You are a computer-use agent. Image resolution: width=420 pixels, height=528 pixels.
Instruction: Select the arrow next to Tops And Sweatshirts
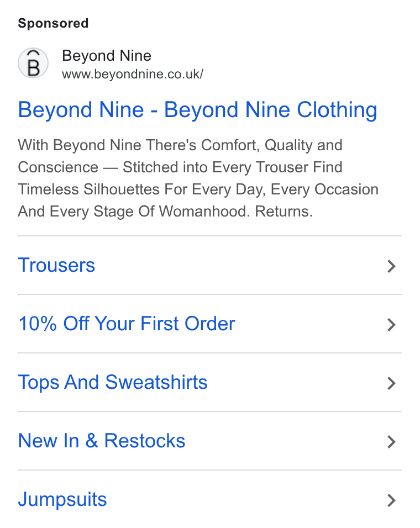(391, 383)
